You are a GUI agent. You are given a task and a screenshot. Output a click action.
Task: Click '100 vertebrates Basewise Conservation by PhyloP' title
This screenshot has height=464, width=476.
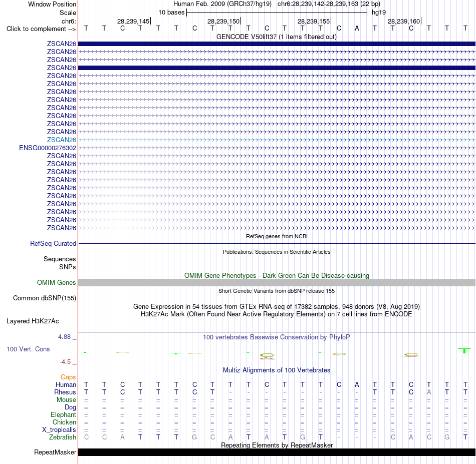point(277,337)
